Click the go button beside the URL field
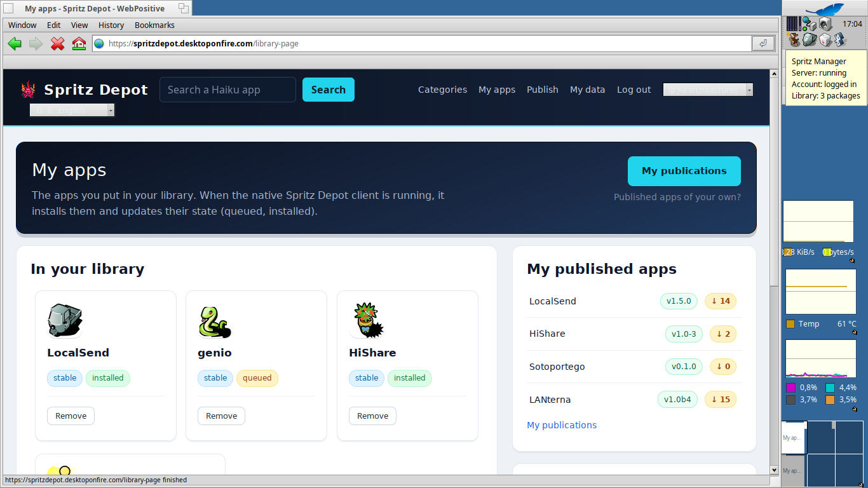868x488 pixels. tap(763, 43)
